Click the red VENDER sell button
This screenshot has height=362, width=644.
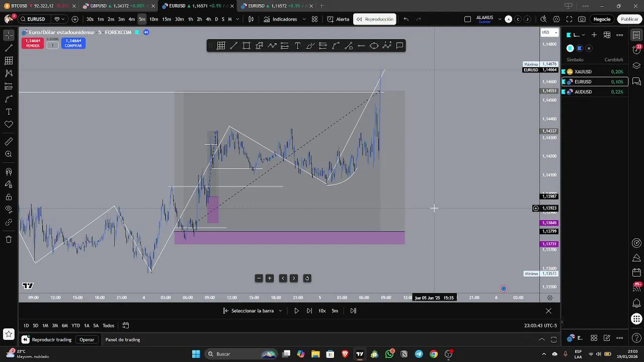[33, 43]
